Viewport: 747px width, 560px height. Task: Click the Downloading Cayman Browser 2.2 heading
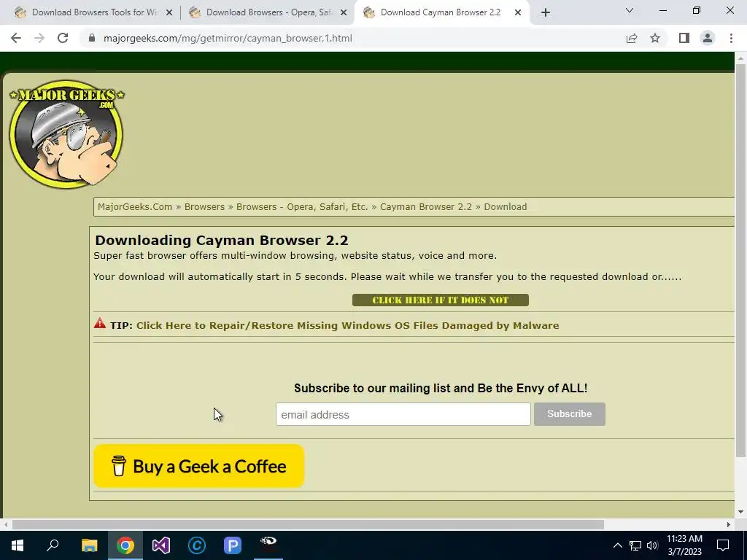(222, 240)
